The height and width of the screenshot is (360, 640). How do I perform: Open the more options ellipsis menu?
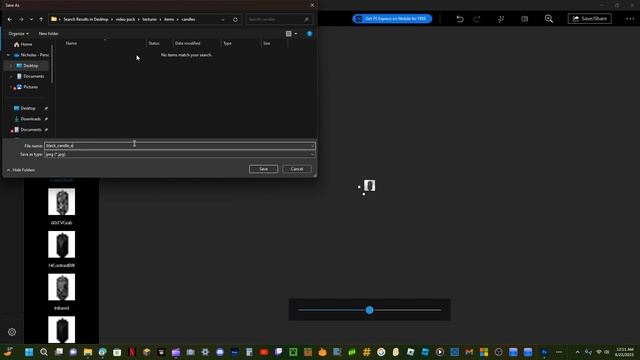coord(630,19)
